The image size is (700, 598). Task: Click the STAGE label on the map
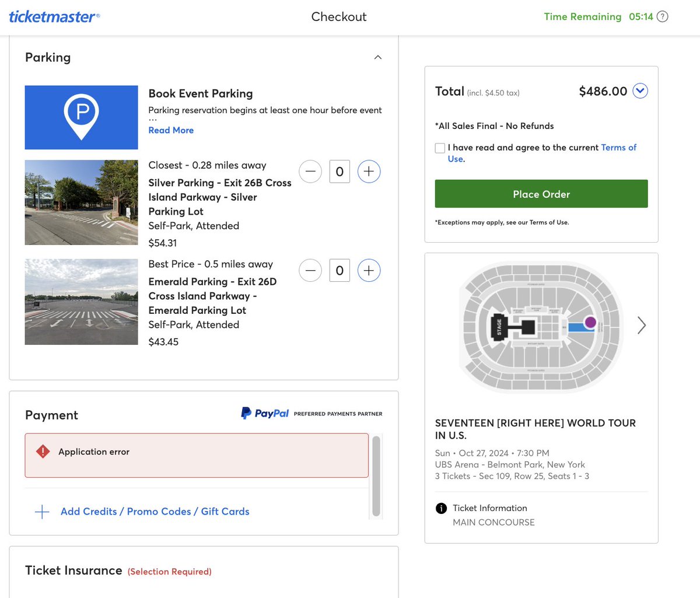point(499,326)
